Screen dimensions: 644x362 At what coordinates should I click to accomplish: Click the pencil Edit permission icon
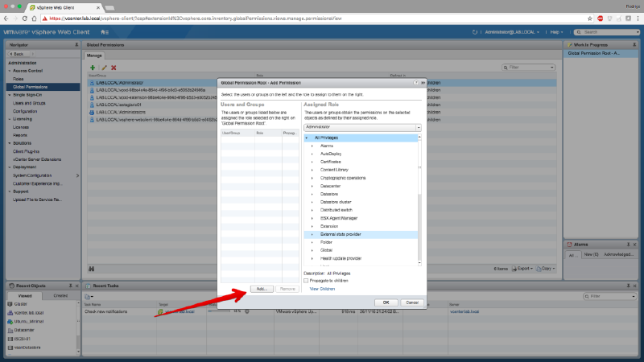click(x=103, y=68)
